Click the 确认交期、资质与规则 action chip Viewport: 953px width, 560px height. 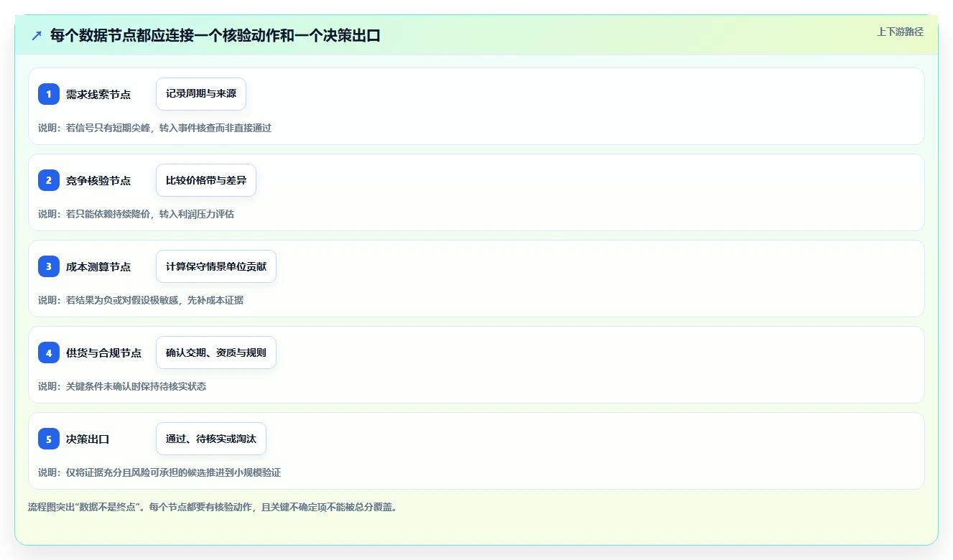(x=216, y=353)
